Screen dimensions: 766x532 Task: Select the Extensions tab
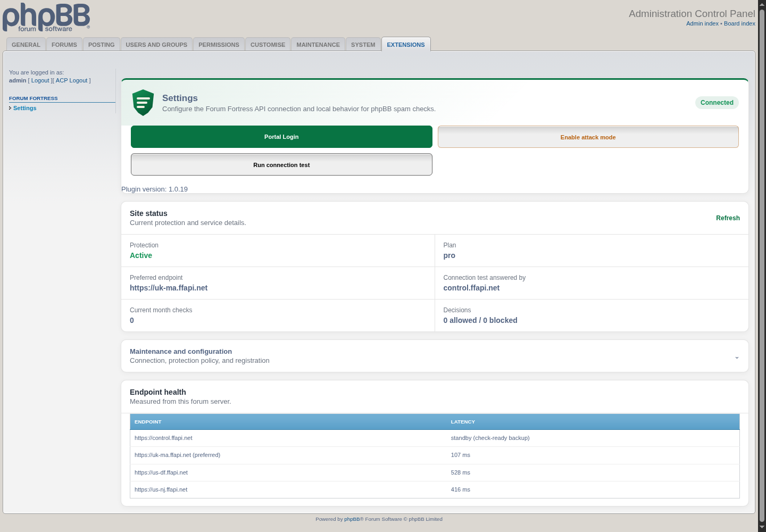[406, 45]
